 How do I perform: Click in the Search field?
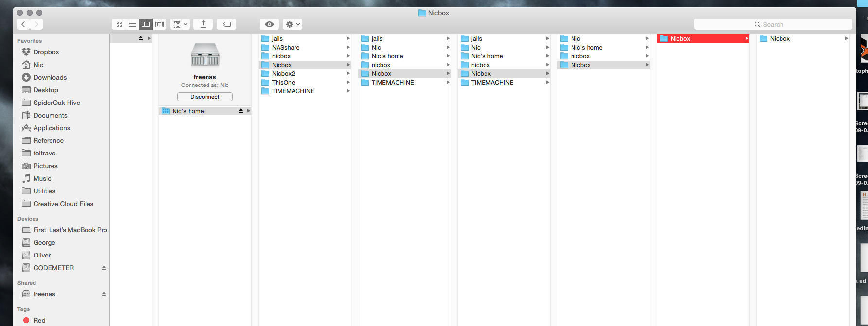click(773, 24)
